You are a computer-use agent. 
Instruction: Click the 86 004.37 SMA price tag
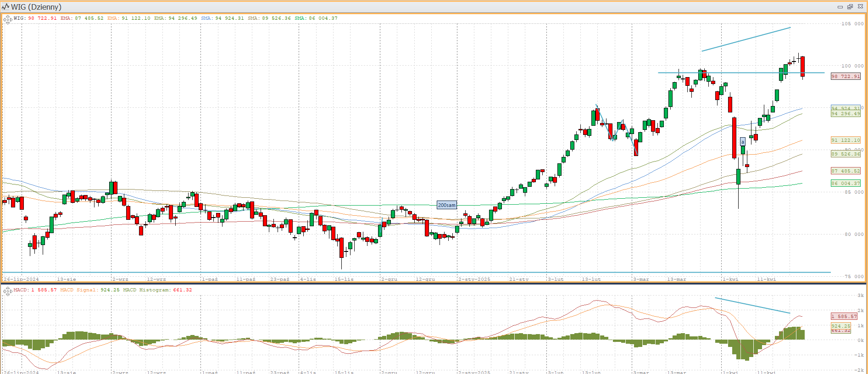(x=846, y=184)
